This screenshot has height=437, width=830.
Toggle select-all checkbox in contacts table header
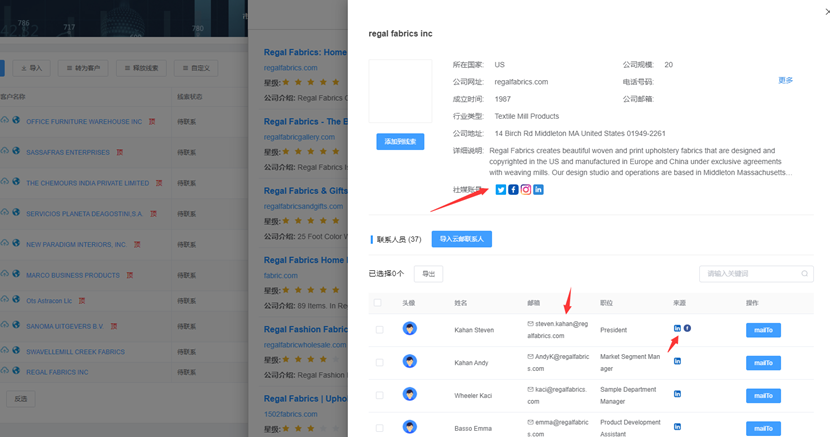pos(377,303)
